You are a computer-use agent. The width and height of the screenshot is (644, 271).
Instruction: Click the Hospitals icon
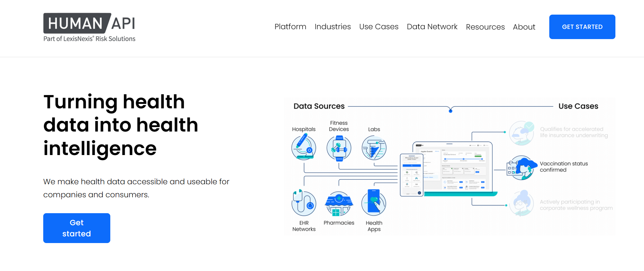point(304,147)
